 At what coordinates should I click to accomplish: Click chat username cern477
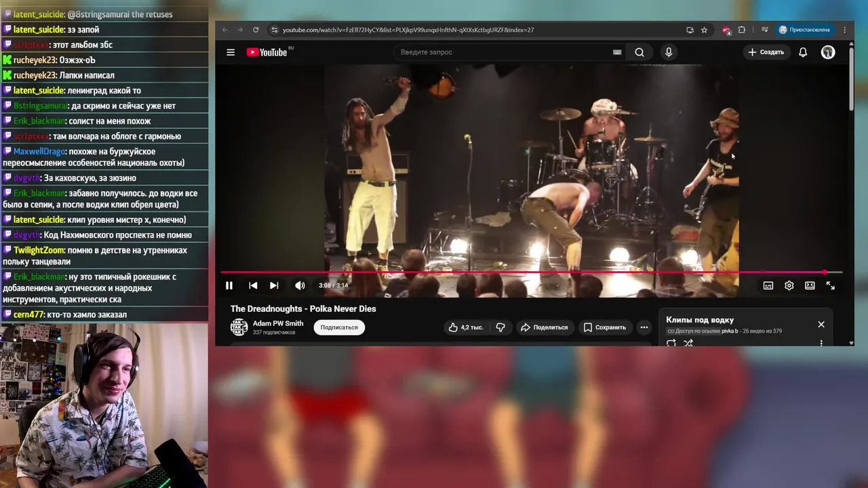[x=29, y=314]
